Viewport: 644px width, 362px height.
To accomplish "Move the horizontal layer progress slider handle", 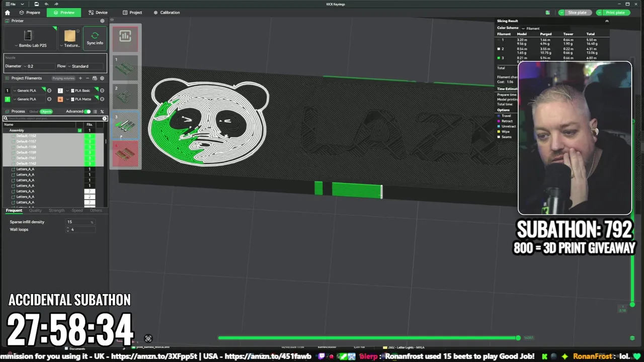I will pos(518,338).
